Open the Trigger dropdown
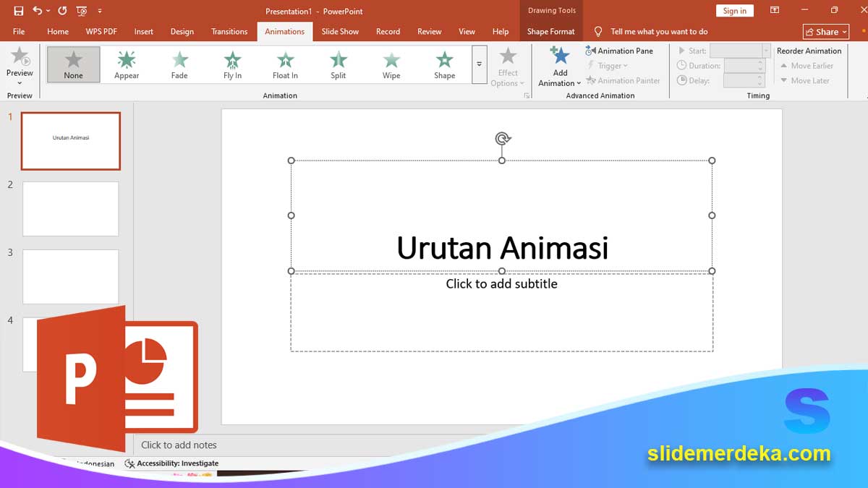The height and width of the screenshot is (488, 868). (x=607, y=66)
